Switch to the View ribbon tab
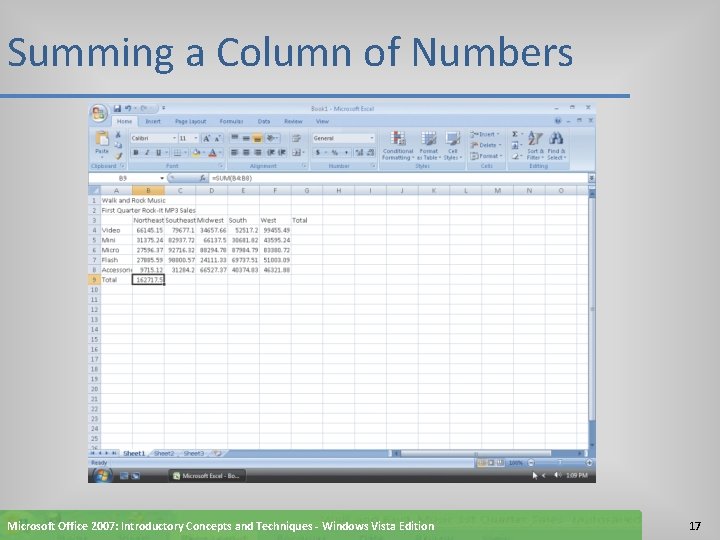 (322, 121)
